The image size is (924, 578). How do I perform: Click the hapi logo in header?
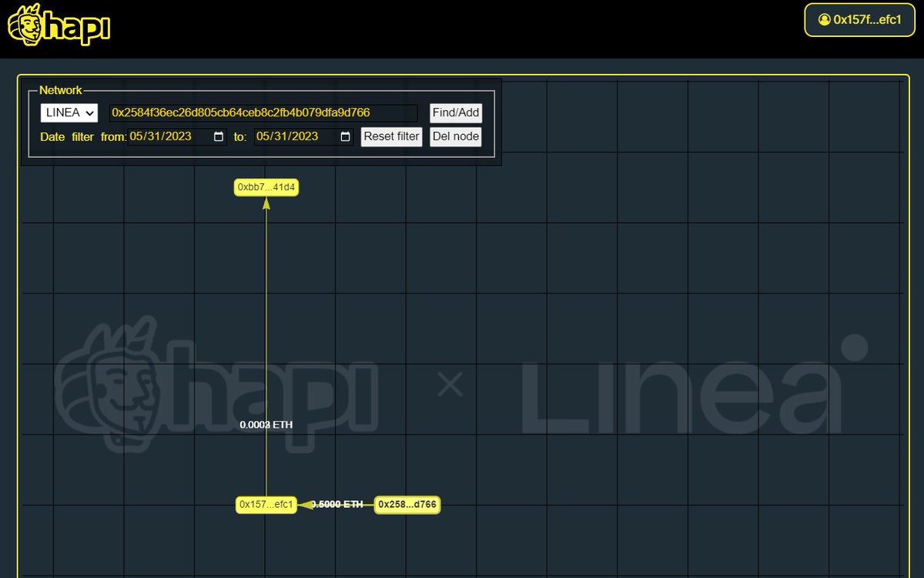[59, 25]
